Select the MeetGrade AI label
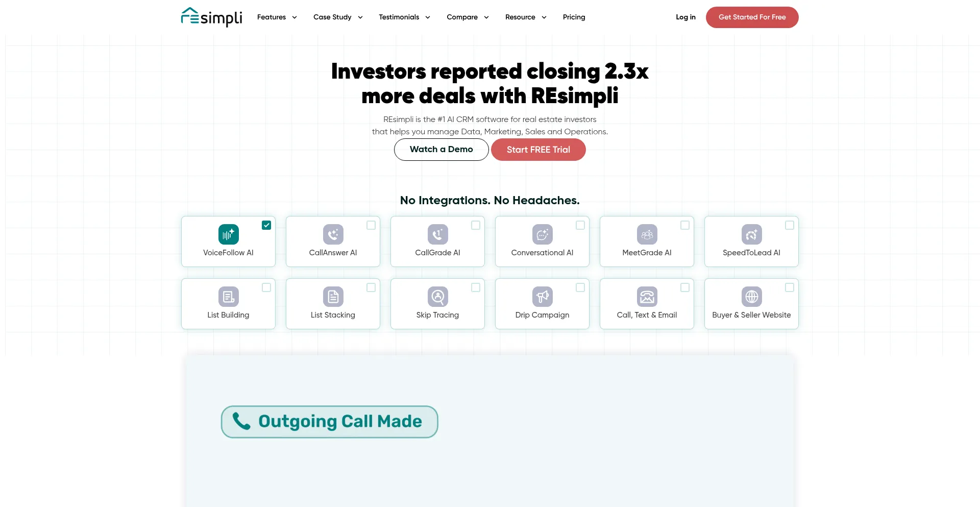980x507 pixels. pos(647,253)
